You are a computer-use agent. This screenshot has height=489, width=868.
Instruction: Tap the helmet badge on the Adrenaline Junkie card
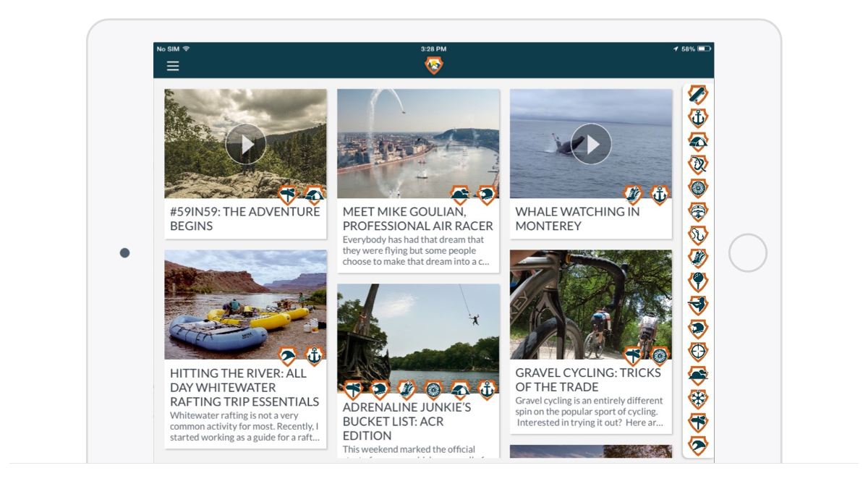[x=380, y=391]
